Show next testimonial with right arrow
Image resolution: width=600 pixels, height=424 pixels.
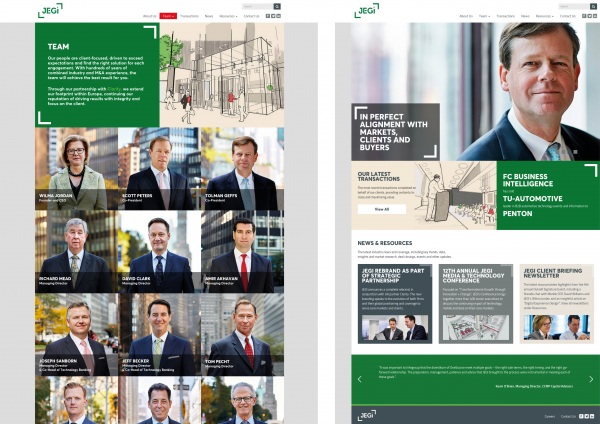point(591,379)
